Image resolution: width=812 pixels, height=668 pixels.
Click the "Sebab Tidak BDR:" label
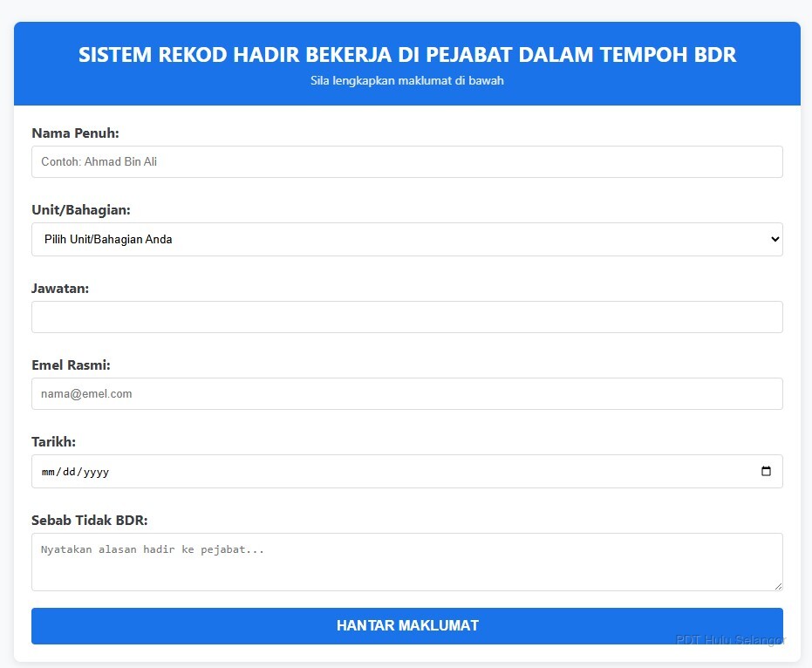pyautogui.click(x=90, y=521)
